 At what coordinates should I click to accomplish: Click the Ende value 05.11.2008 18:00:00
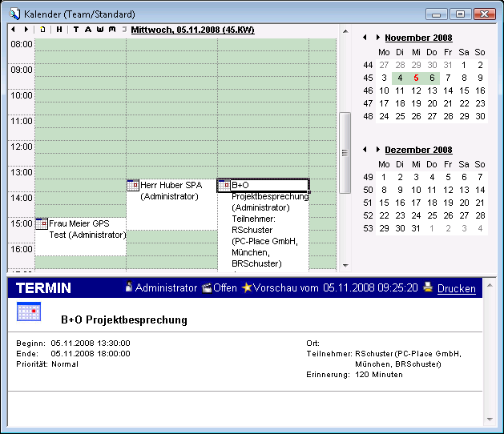point(91,354)
